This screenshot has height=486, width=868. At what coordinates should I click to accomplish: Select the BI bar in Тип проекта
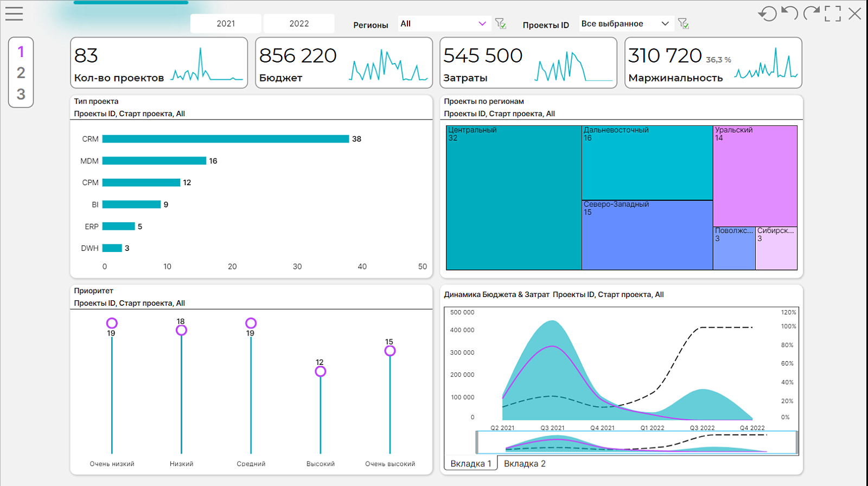131,204
